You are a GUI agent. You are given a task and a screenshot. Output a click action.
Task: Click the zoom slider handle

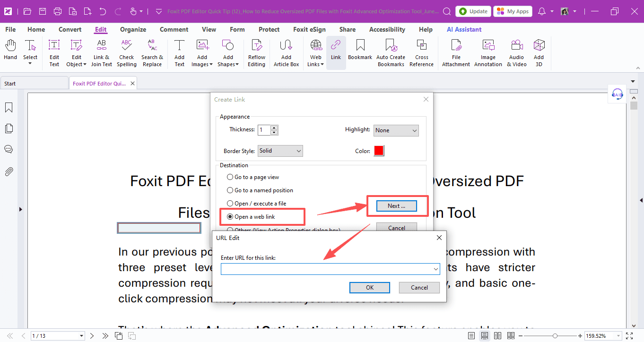(x=555, y=336)
